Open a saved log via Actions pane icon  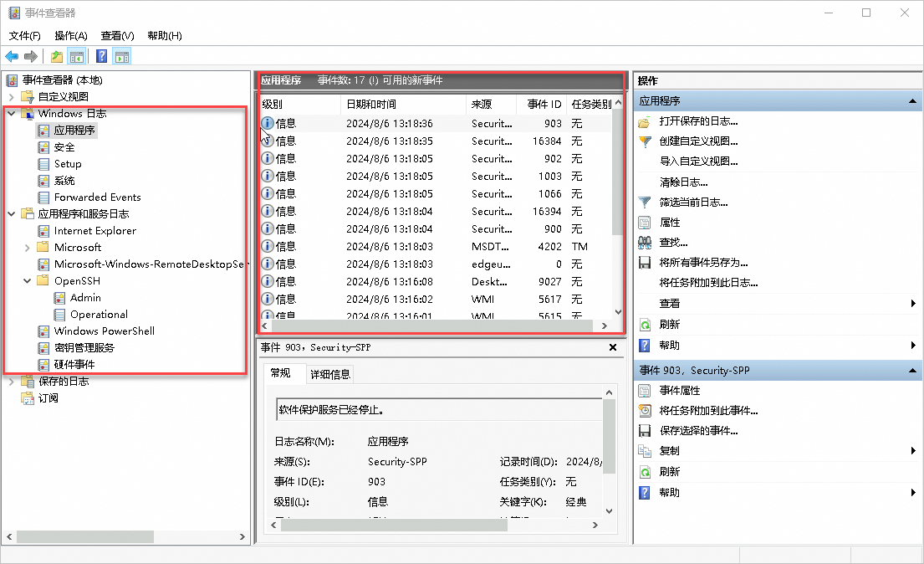[644, 125]
